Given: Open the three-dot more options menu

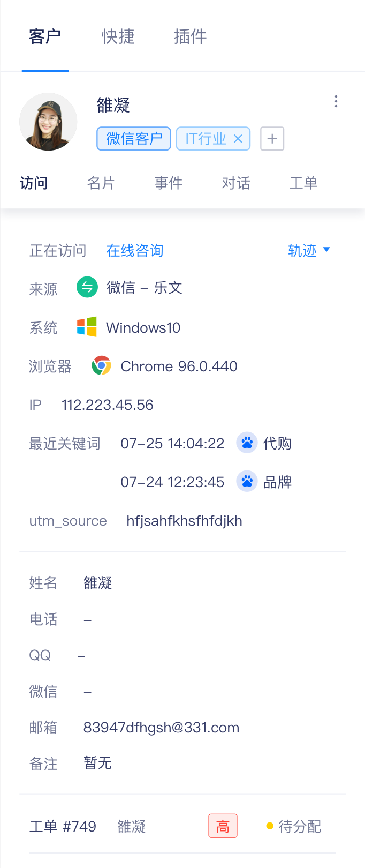Looking at the screenshot, I should tap(336, 101).
